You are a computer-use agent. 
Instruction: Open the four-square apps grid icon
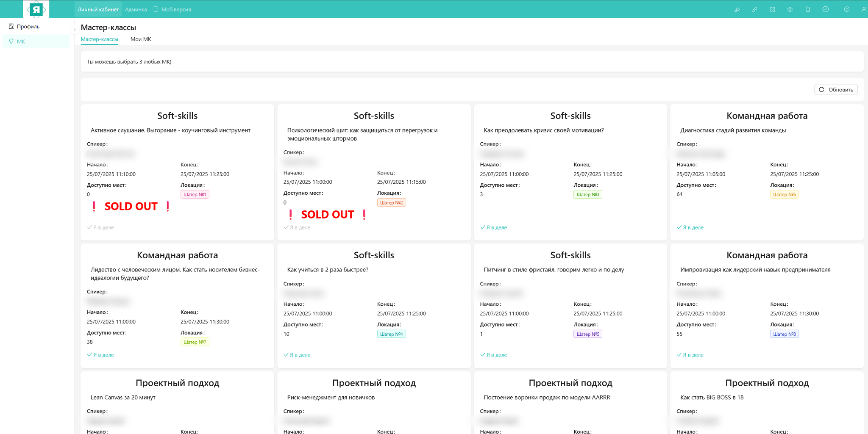point(773,9)
